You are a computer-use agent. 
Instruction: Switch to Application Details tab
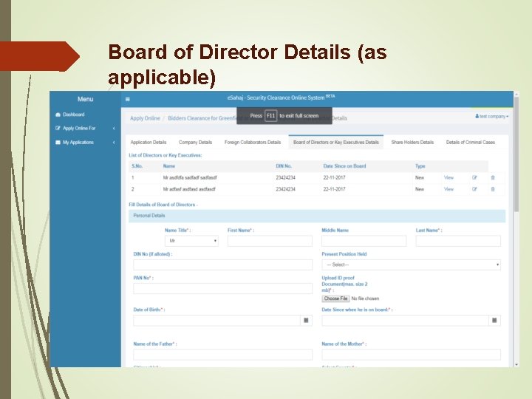click(149, 143)
